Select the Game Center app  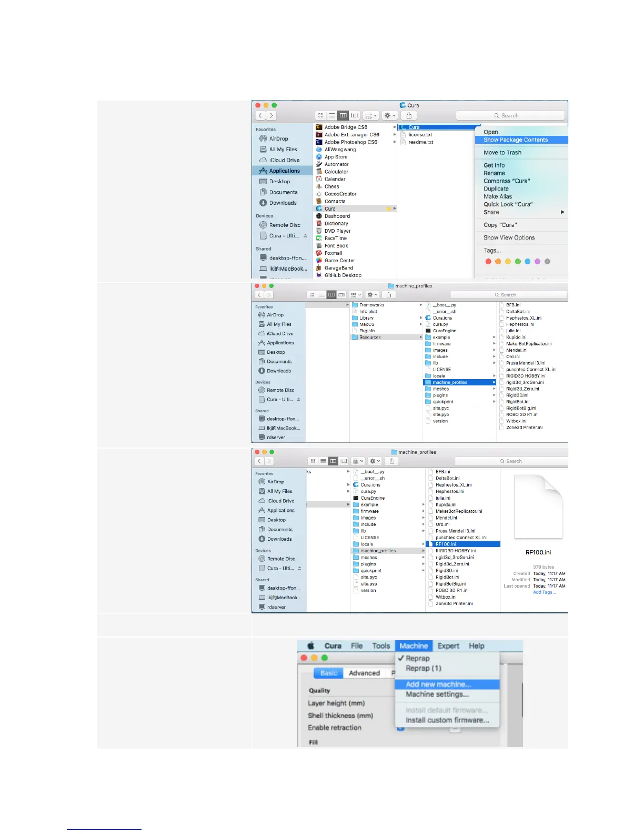(x=339, y=260)
